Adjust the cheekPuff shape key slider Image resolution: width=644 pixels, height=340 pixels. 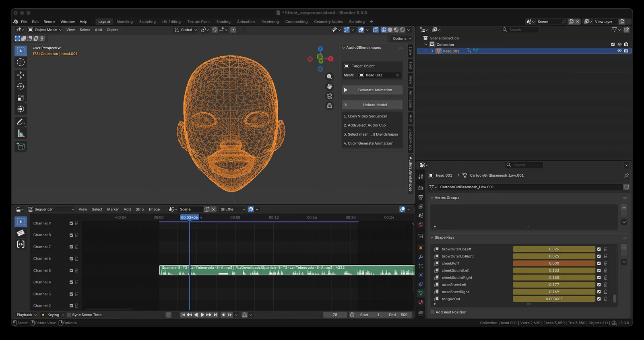pos(554,264)
